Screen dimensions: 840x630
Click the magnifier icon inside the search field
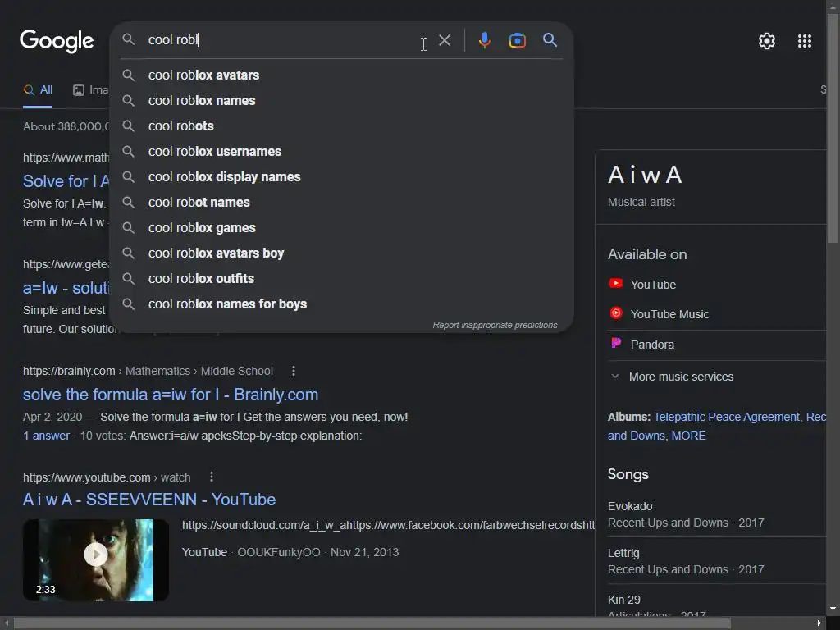[x=129, y=39]
